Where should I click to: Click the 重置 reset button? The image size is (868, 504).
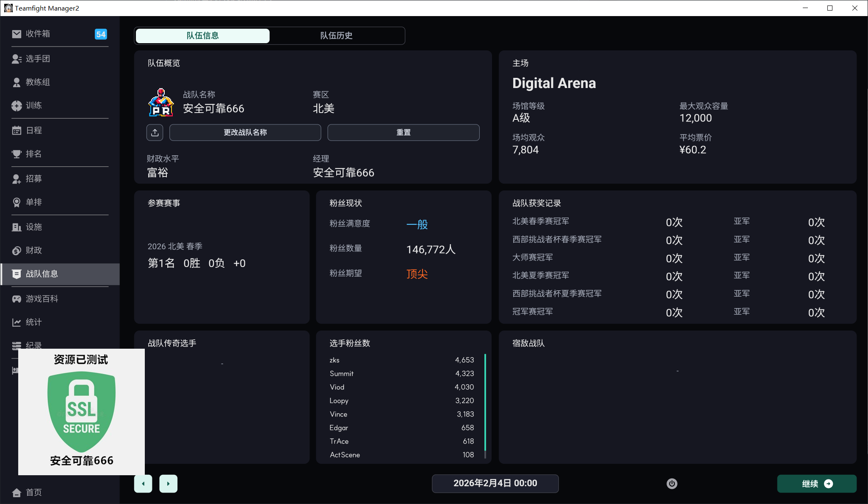404,132
